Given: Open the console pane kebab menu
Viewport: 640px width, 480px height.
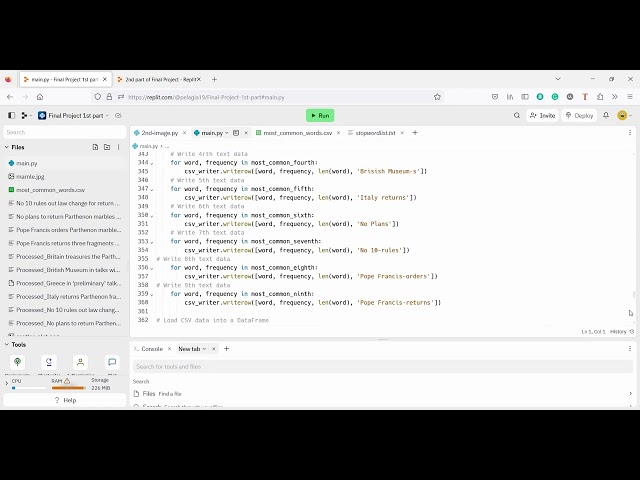Looking at the screenshot, I should click(x=630, y=349).
